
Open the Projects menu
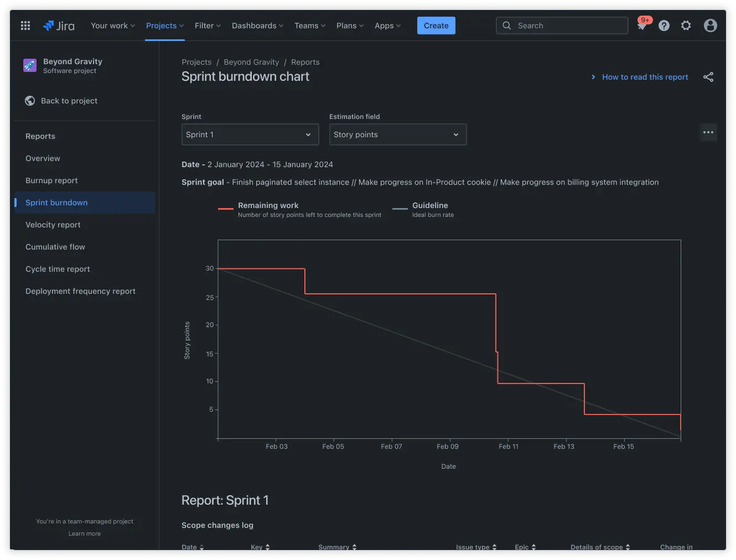pyautogui.click(x=165, y=25)
